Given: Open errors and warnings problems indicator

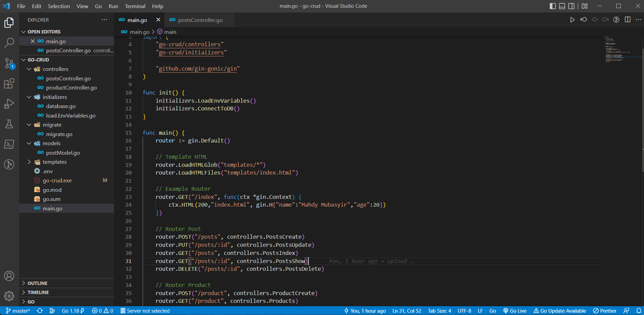Looking at the screenshot, I should click(x=103, y=311).
